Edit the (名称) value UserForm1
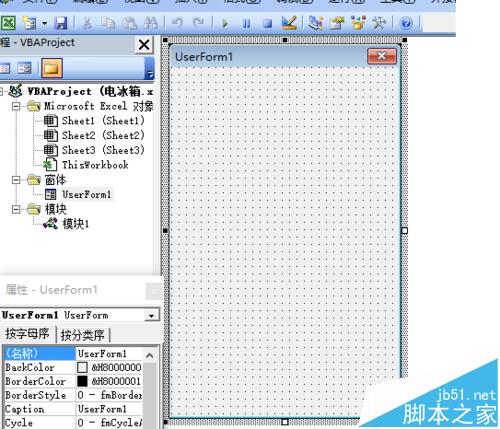 [x=109, y=353]
